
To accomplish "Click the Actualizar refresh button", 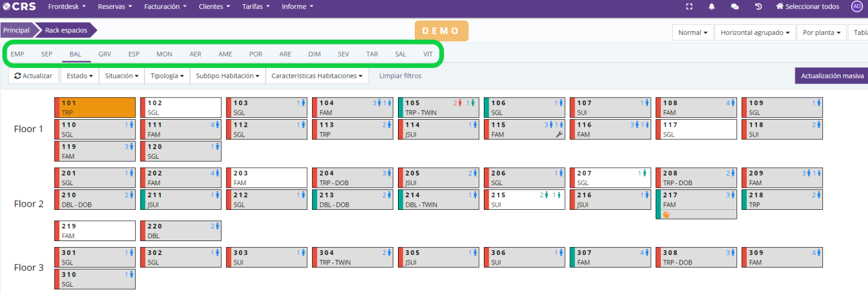I will click(x=34, y=76).
